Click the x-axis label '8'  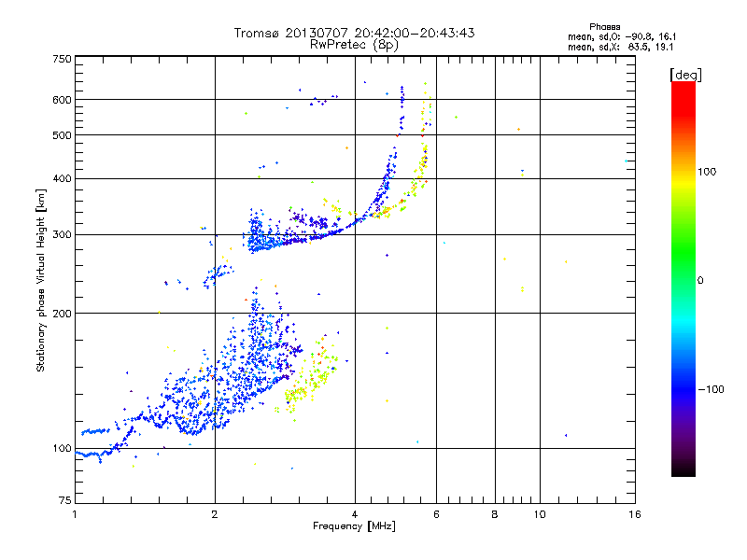pos(495,514)
